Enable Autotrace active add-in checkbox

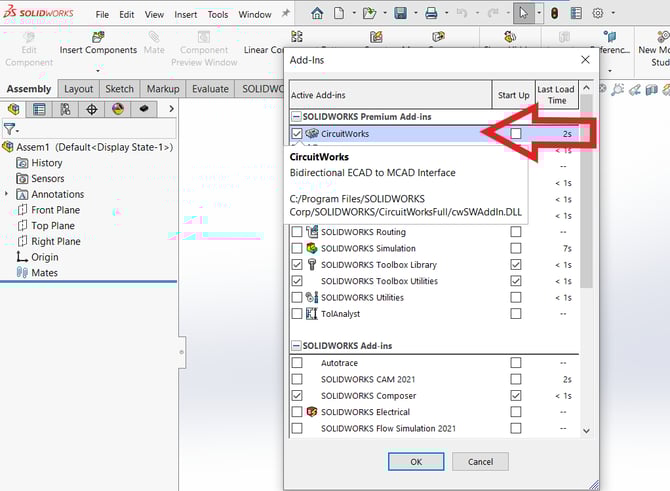tap(297, 363)
